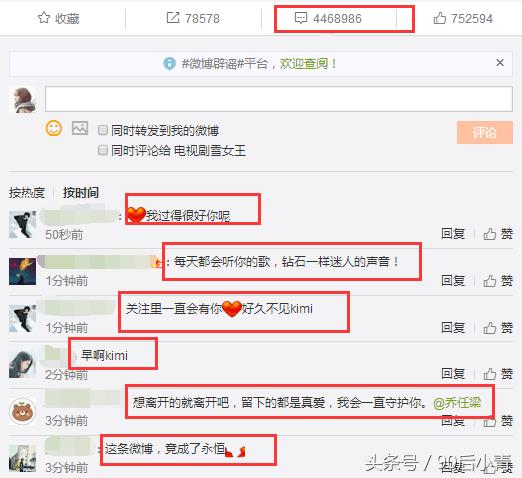Reply to the 每天都会听你的歌 comment

pyautogui.click(x=453, y=281)
